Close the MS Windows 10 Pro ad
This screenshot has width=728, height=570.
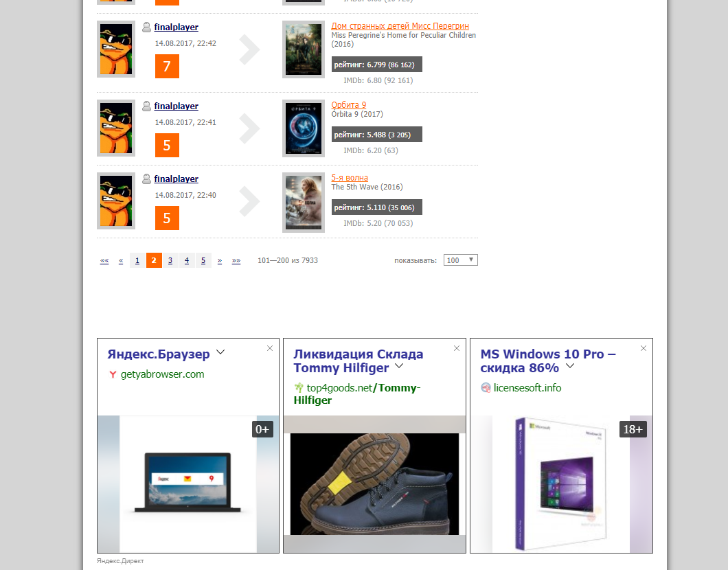[x=643, y=348]
